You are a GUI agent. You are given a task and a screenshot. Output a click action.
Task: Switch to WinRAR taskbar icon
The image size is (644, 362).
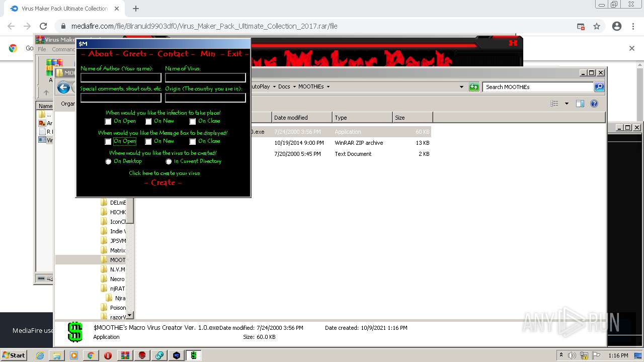(125, 355)
